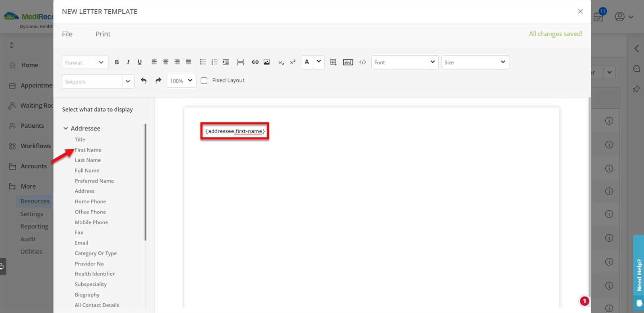Insert text field abc icon
This screenshot has height=313, width=644.
348,62
